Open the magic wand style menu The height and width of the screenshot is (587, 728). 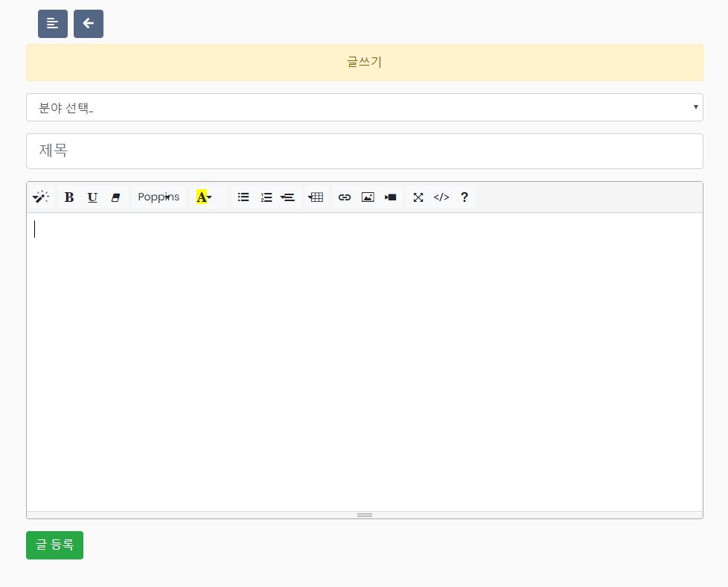click(x=41, y=197)
